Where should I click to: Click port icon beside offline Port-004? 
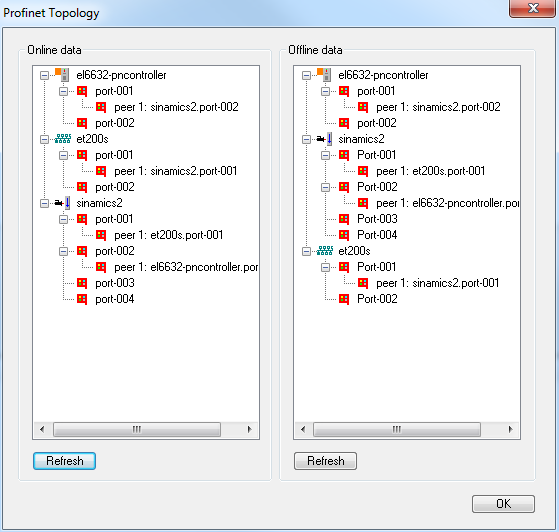(x=344, y=235)
